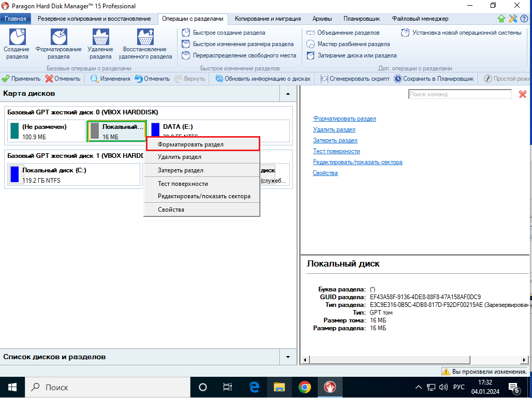Image resolution: width=532 pixels, height=398 pixels.
Task: Open the Главная tab
Action: (16, 19)
